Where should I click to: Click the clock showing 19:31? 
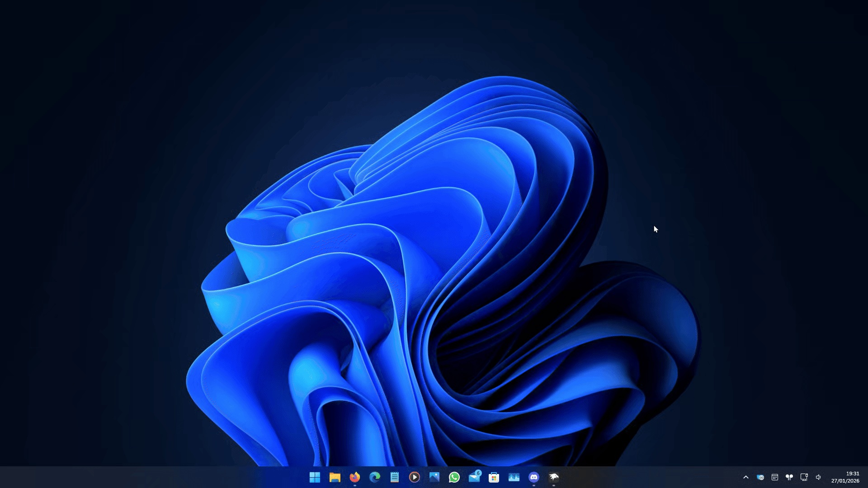coord(845,477)
